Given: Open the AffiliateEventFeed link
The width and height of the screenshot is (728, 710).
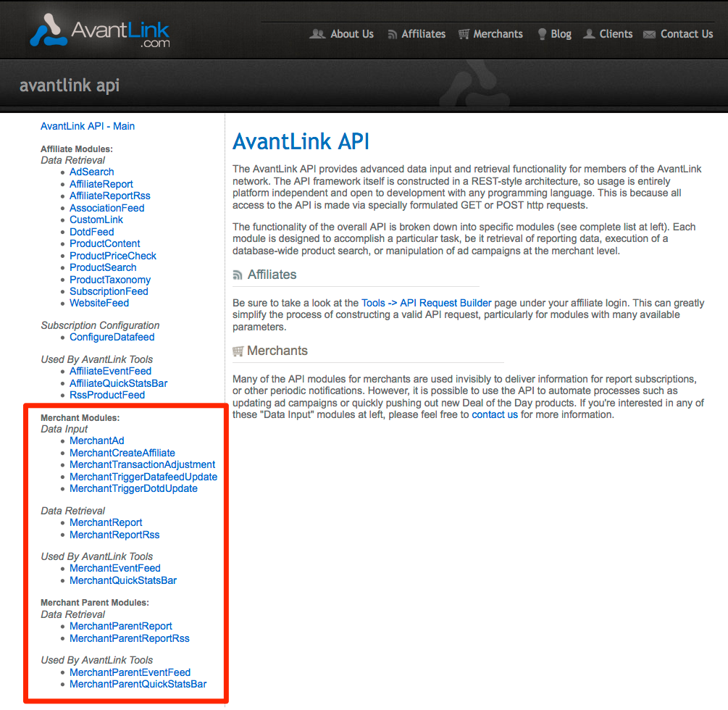Looking at the screenshot, I should (111, 372).
